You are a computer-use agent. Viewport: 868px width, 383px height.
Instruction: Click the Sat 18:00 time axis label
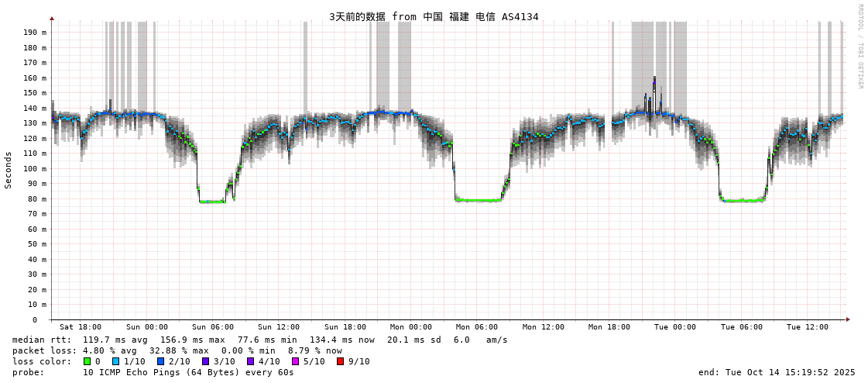point(81,327)
